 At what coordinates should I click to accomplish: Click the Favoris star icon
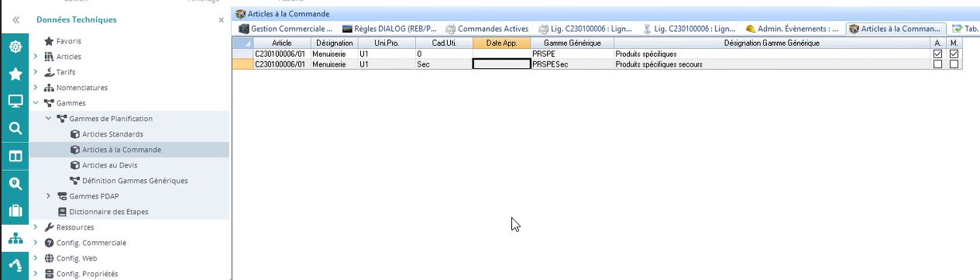coord(49,41)
